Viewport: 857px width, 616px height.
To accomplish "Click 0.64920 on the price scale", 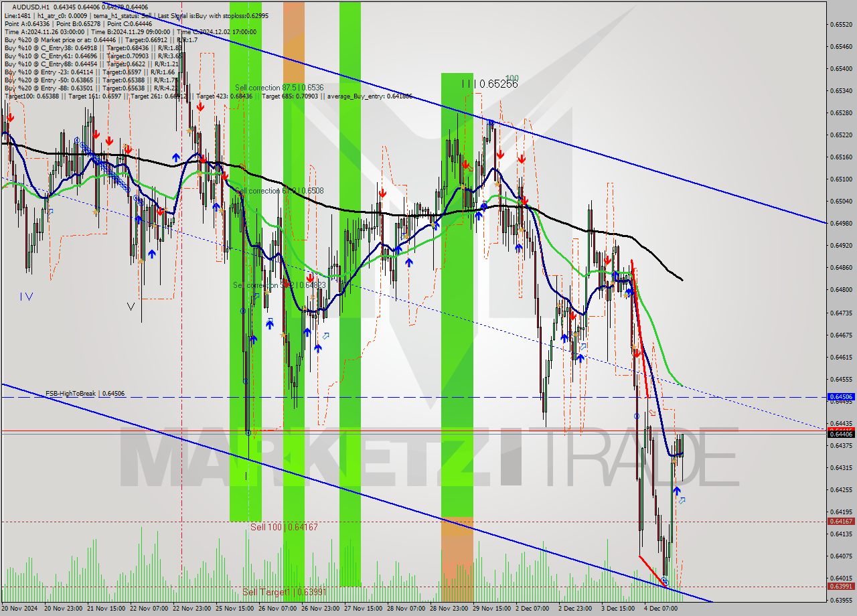I will pos(841,245).
